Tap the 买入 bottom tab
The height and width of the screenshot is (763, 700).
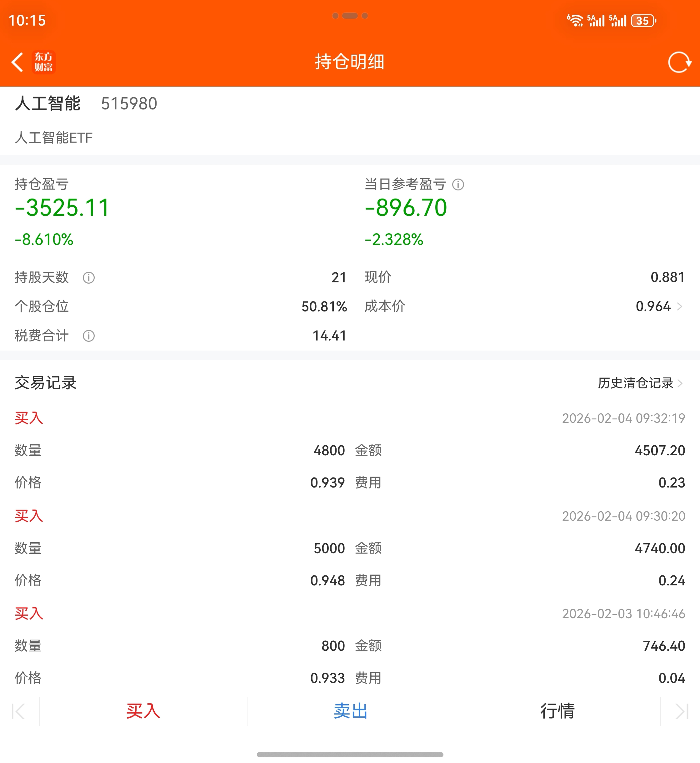143,711
